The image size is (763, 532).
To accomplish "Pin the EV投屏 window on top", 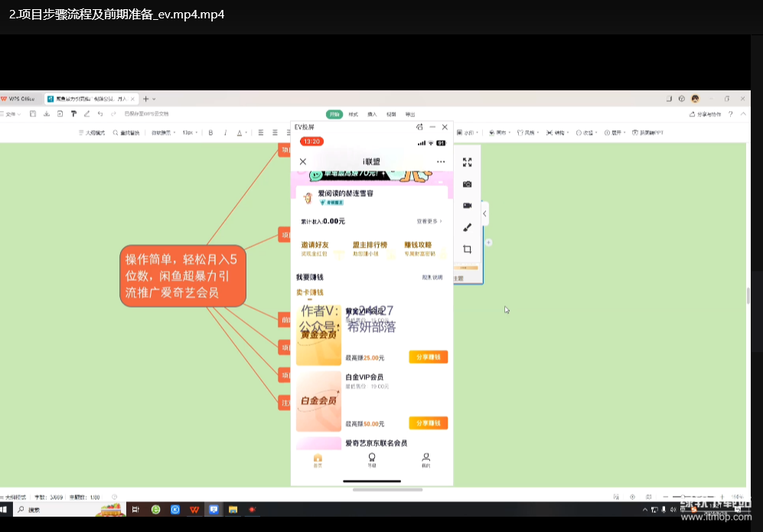I will 419,127.
